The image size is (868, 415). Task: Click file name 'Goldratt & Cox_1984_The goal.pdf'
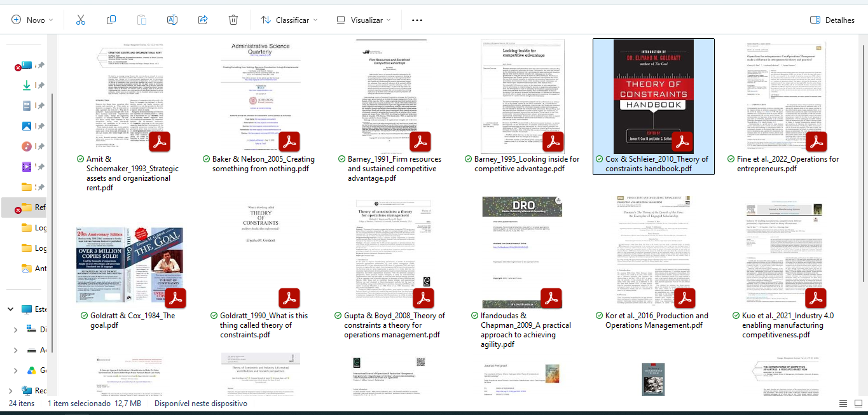[x=132, y=320]
